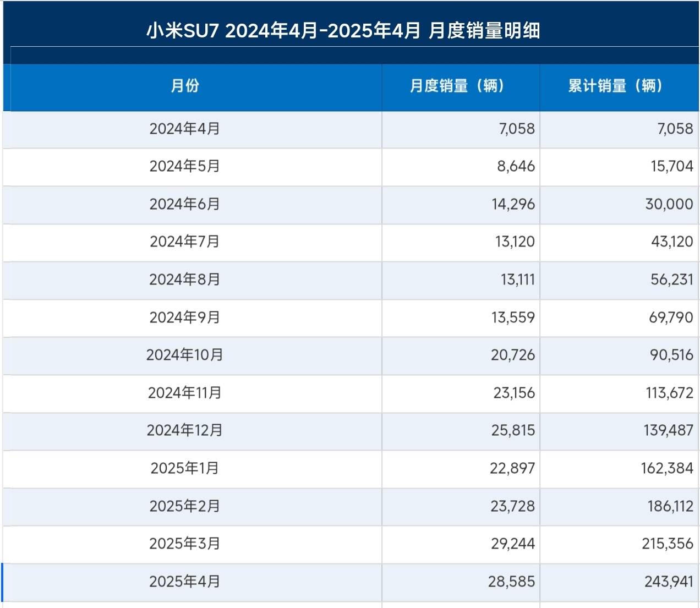Image resolution: width=700 pixels, height=608 pixels.
Task: Click cumulative sales value 113,672
Action: [x=670, y=393]
